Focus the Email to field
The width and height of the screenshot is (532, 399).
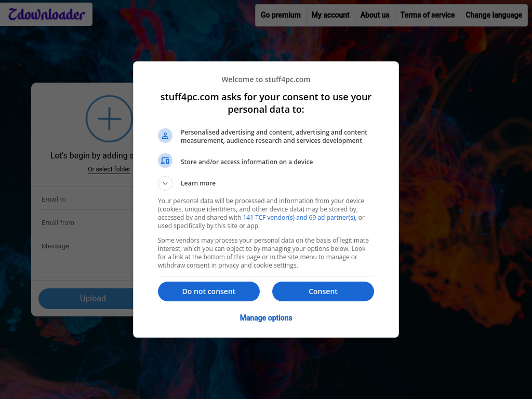pyautogui.click(x=86, y=199)
